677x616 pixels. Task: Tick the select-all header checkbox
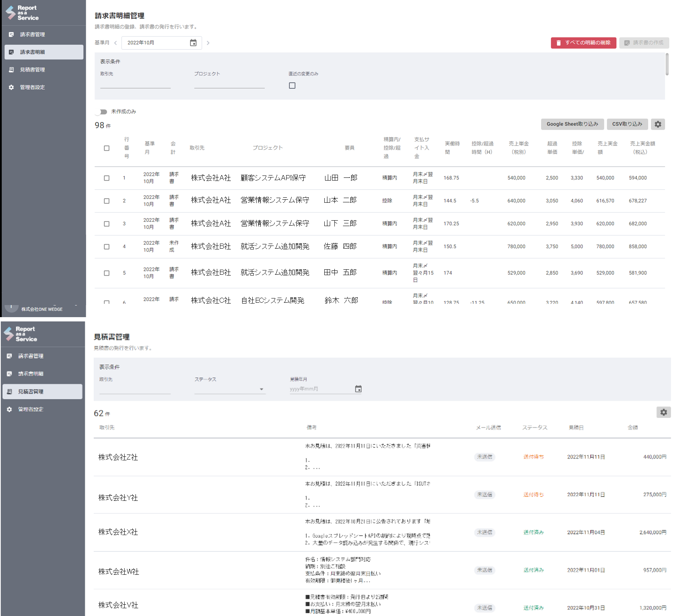[x=107, y=148]
